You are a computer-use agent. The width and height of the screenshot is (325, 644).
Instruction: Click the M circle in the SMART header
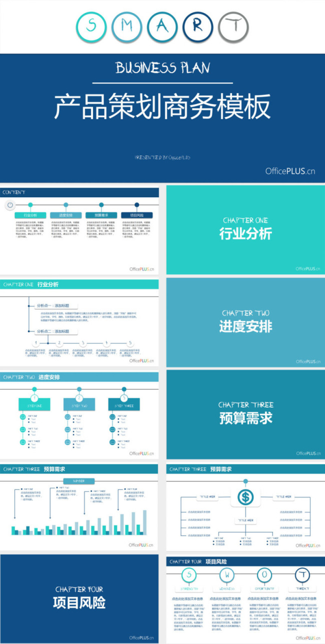point(127,27)
